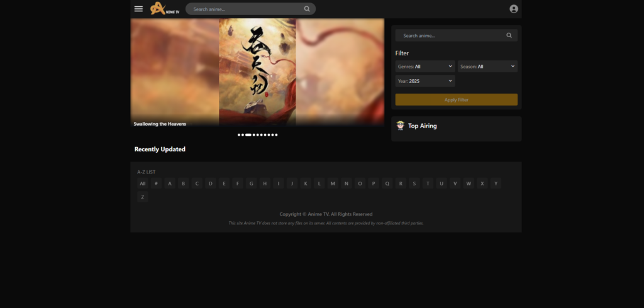Filter A-Z list by letter D

tap(210, 184)
